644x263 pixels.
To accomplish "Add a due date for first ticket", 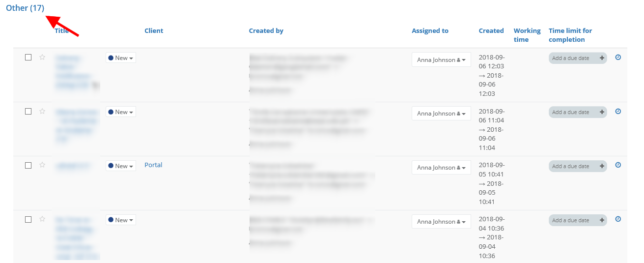I will pos(578,58).
